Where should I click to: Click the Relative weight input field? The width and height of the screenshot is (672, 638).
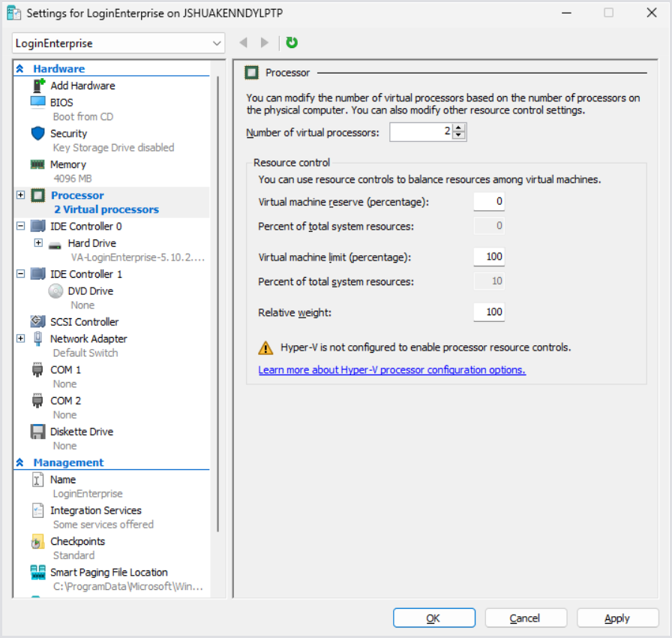488,312
